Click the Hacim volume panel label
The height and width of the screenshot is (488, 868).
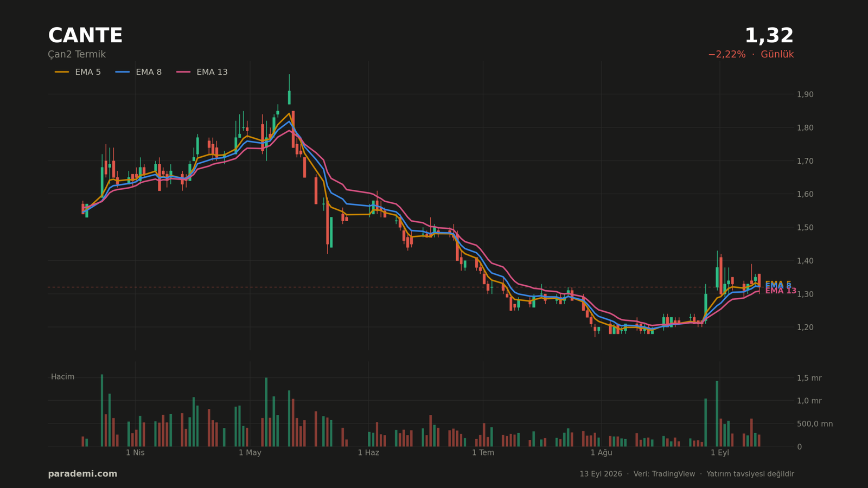(63, 377)
